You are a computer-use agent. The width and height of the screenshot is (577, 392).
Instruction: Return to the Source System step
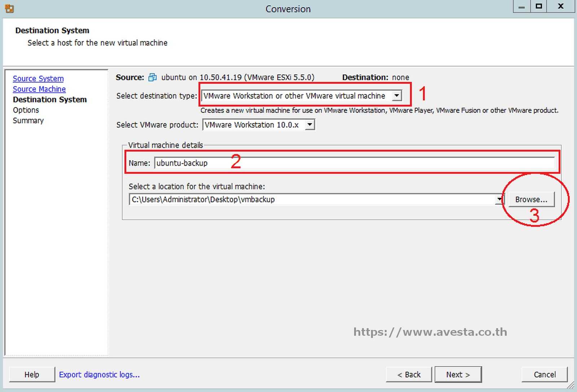[38, 78]
